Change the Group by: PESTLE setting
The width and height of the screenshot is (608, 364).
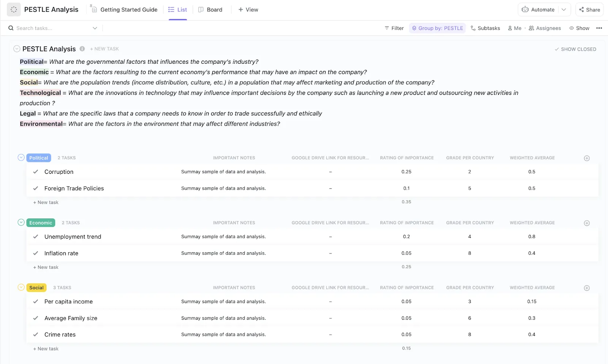point(437,28)
